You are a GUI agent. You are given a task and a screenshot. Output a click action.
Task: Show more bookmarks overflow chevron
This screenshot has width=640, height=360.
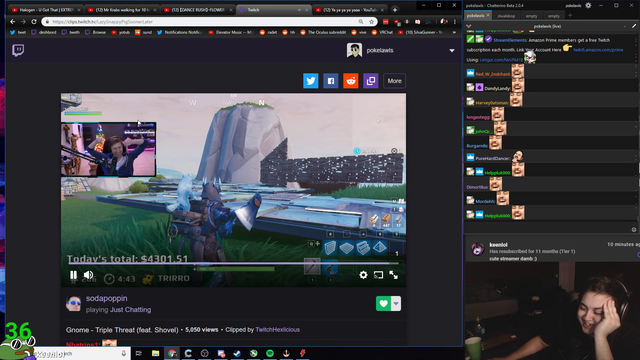[x=454, y=32]
